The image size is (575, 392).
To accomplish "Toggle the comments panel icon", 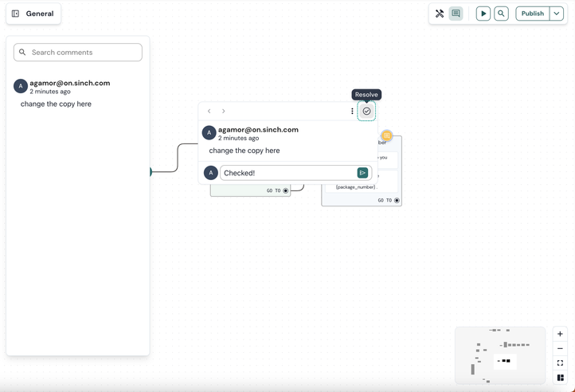I will [456, 14].
